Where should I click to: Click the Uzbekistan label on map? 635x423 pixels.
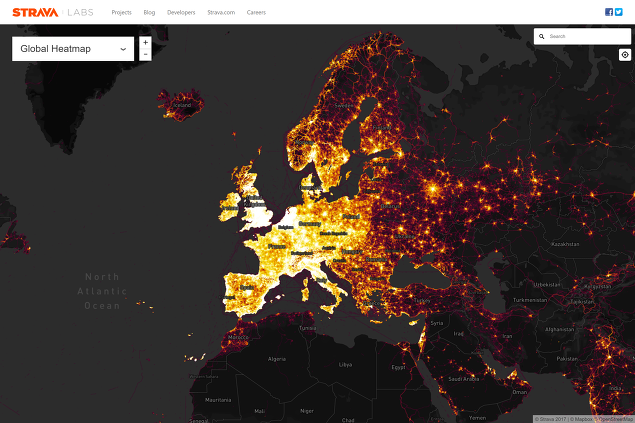547,285
